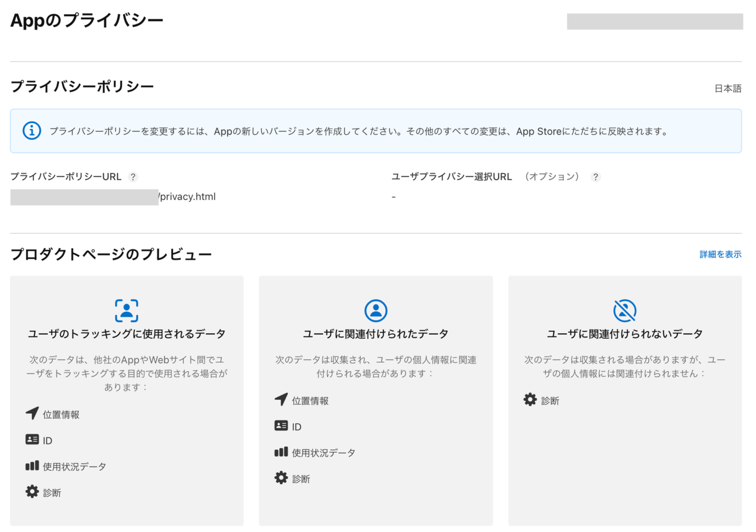Open help for ユーザプライバシー選択URL

pyautogui.click(x=596, y=177)
